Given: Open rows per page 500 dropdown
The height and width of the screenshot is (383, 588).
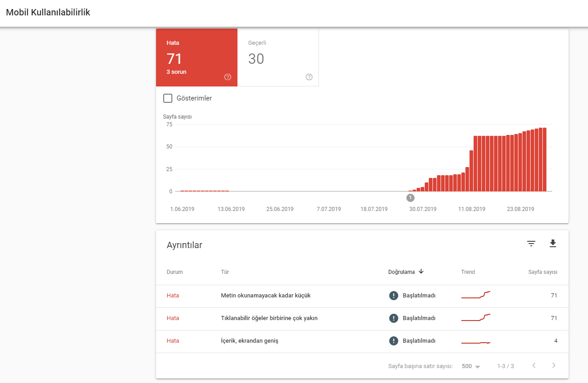Looking at the screenshot, I should pyautogui.click(x=471, y=366).
